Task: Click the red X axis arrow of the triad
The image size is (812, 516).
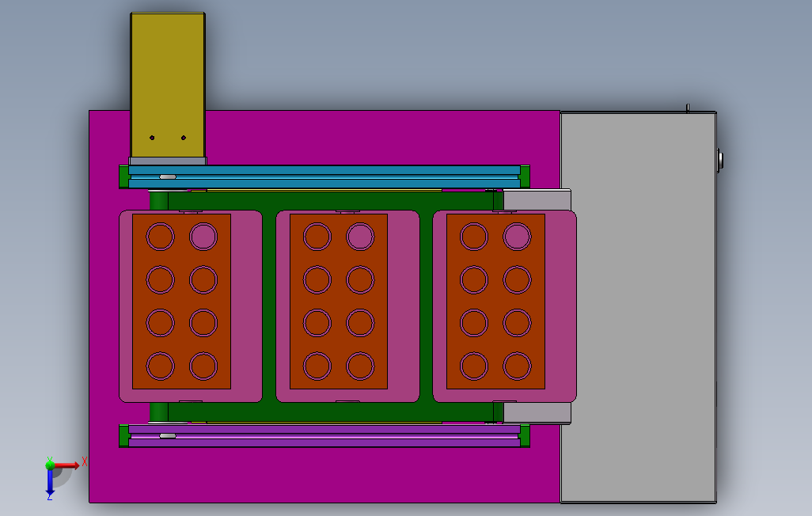Action: point(67,465)
